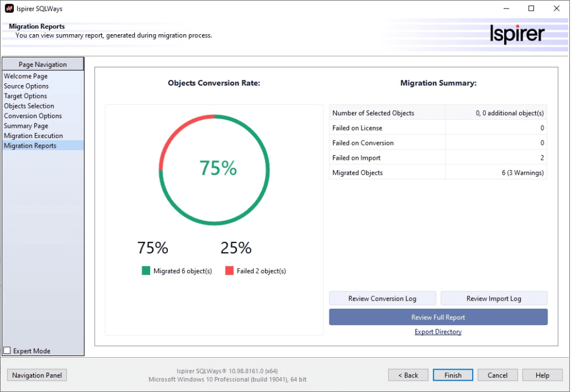
Task: Click the Ispirer SQLWays title bar icon
Action: point(9,9)
